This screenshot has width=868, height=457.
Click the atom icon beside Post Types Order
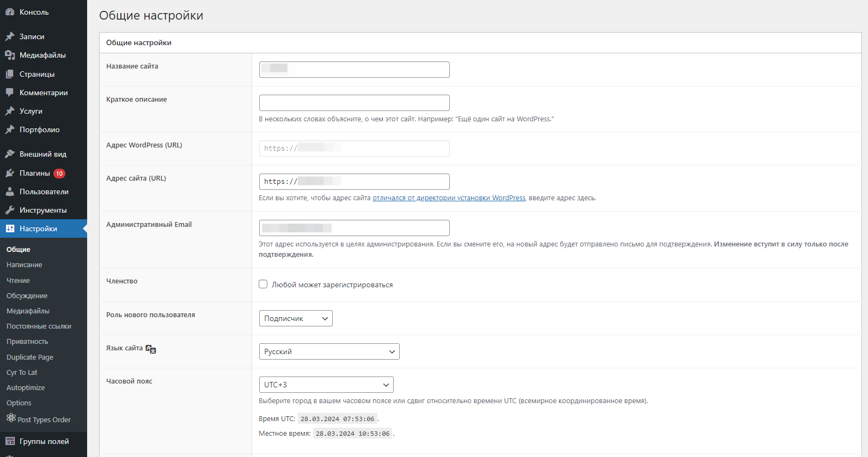(11, 418)
